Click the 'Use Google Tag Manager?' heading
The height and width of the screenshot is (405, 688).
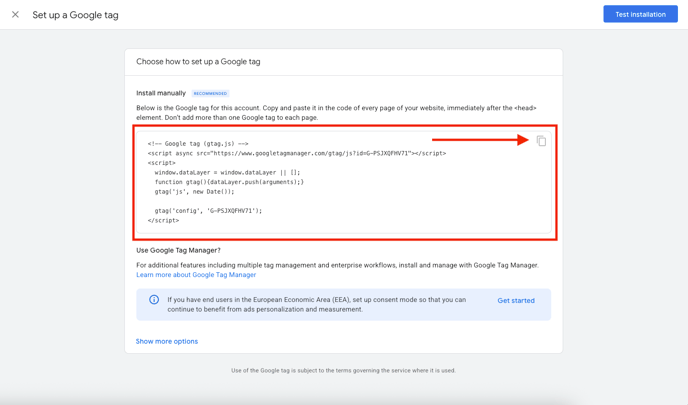[178, 250]
